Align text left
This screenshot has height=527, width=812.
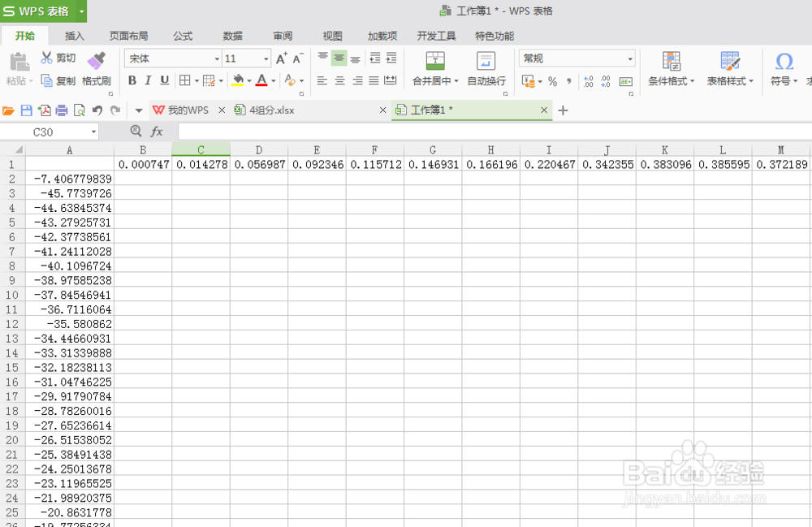coord(322,80)
